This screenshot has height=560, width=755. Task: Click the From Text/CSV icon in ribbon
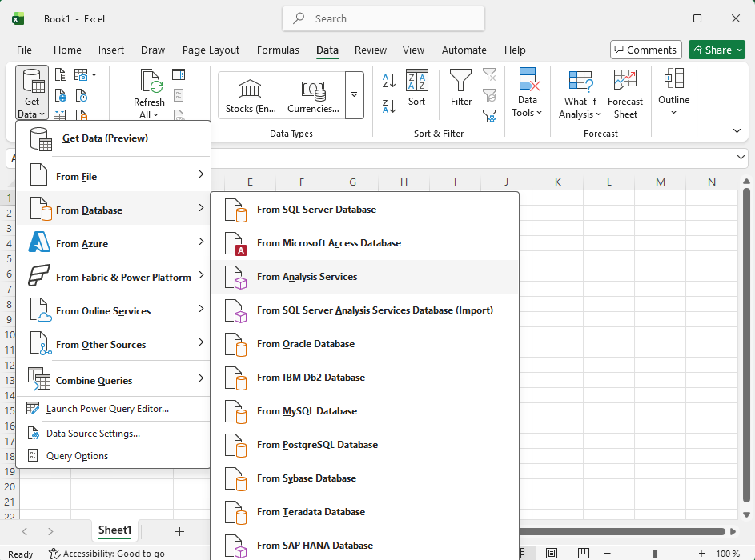click(x=61, y=75)
